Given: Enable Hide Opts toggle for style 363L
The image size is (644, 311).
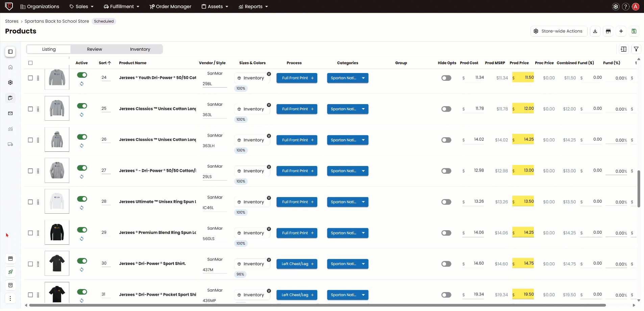Looking at the screenshot, I should point(446,109).
